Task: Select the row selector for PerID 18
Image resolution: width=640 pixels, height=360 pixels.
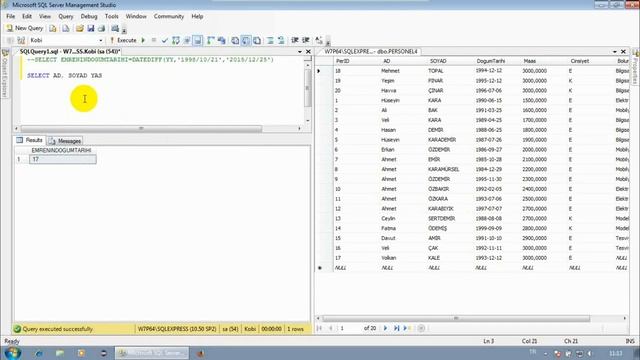Action: [324, 71]
